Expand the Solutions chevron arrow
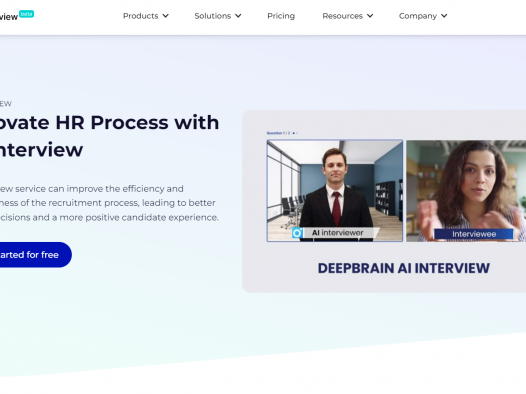 [x=238, y=16]
